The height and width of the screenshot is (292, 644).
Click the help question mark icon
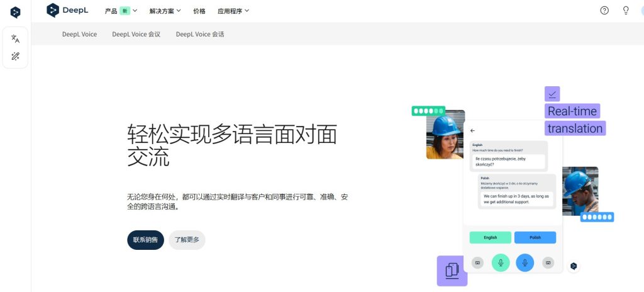pyautogui.click(x=604, y=11)
